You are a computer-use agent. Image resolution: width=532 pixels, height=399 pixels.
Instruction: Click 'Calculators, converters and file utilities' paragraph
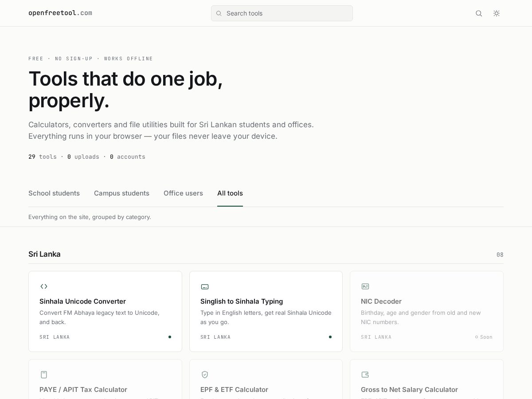(171, 130)
